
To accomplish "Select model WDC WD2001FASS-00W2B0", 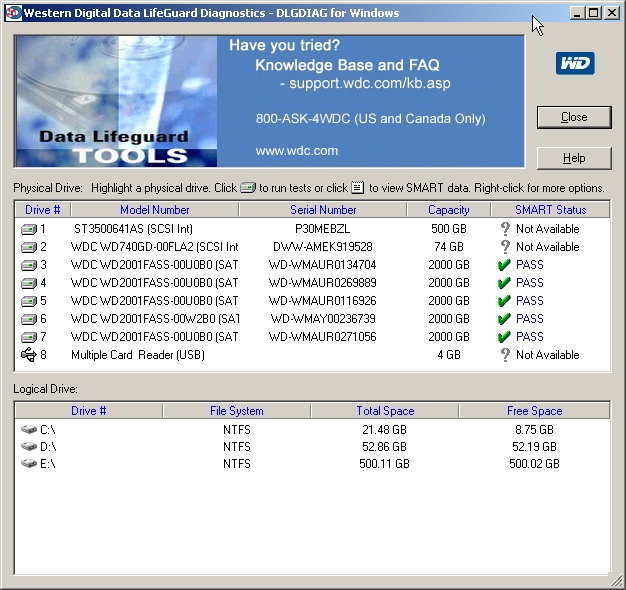I will pyautogui.click(x=155, y=319).
